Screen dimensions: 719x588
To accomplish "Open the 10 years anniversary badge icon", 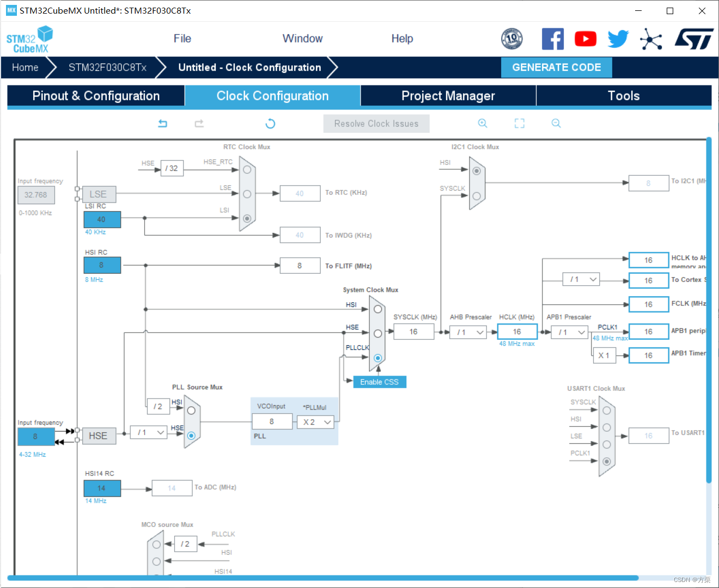I will tap(512, 39).
